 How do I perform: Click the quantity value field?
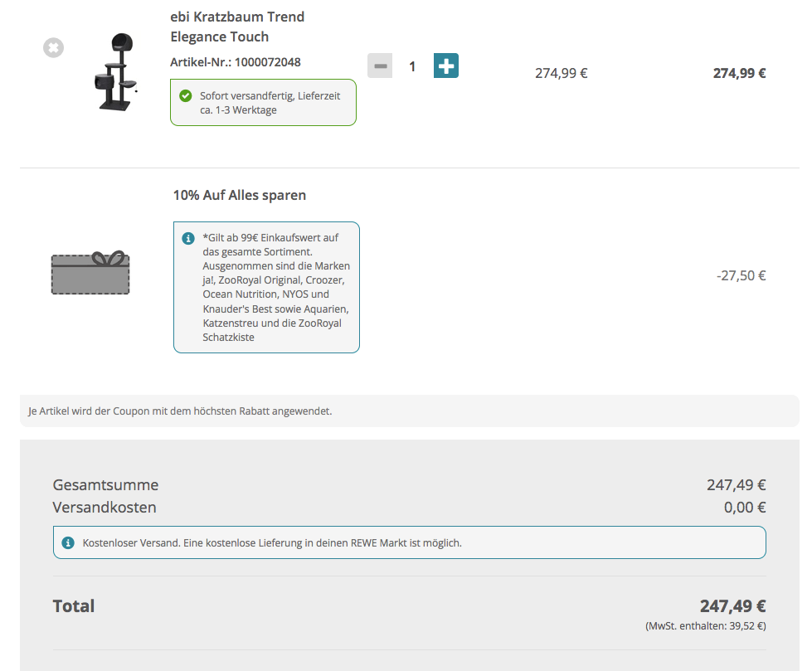(x=412, y=66)
